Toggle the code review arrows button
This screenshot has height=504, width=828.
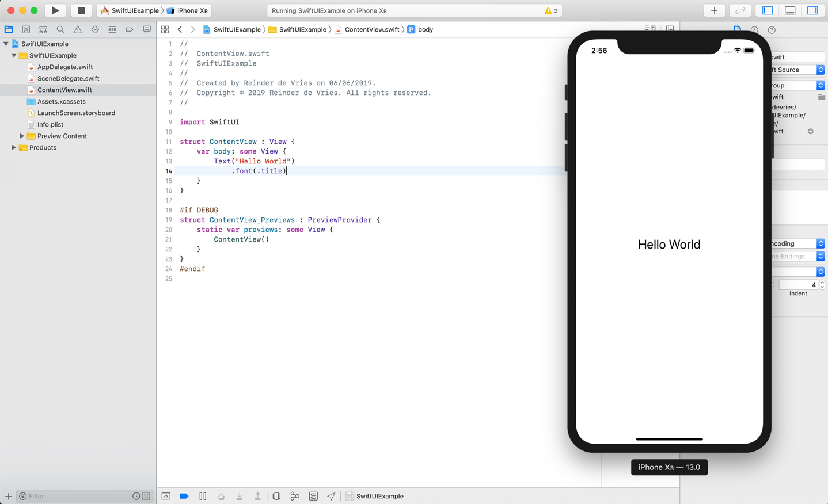pyautogui.click(x=740, y=10)
